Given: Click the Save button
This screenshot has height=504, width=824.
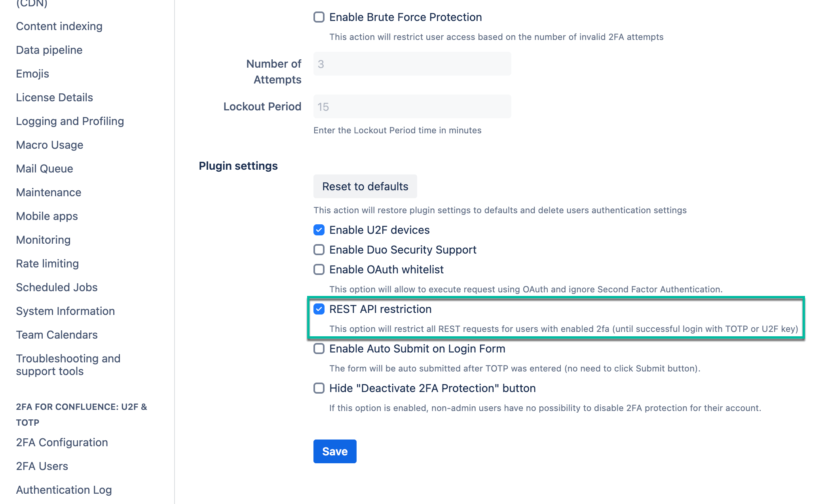Looking at the screenshot, I should pyautogui.click(x=334, y=451).
